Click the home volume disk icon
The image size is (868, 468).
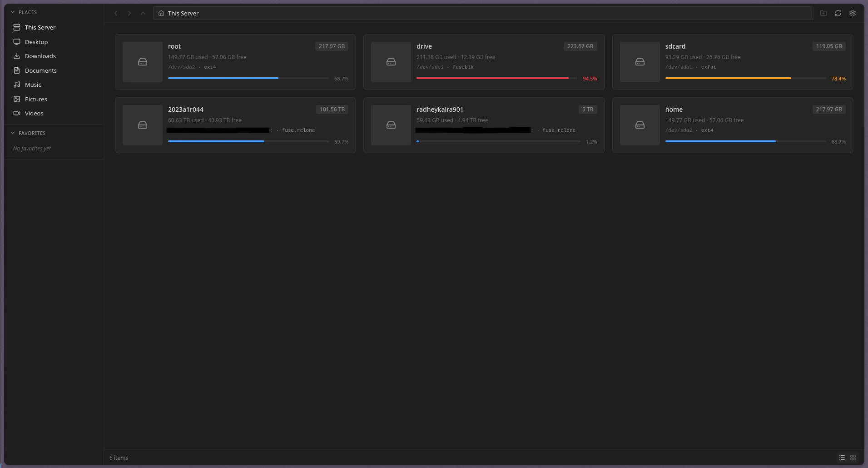[640, 125]
